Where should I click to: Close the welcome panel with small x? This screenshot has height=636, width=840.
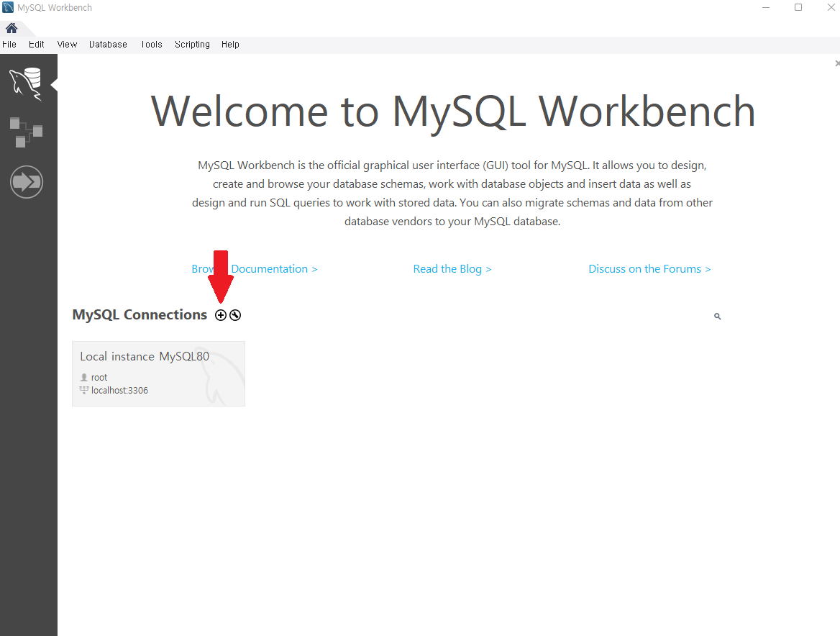tap(837, 63)
